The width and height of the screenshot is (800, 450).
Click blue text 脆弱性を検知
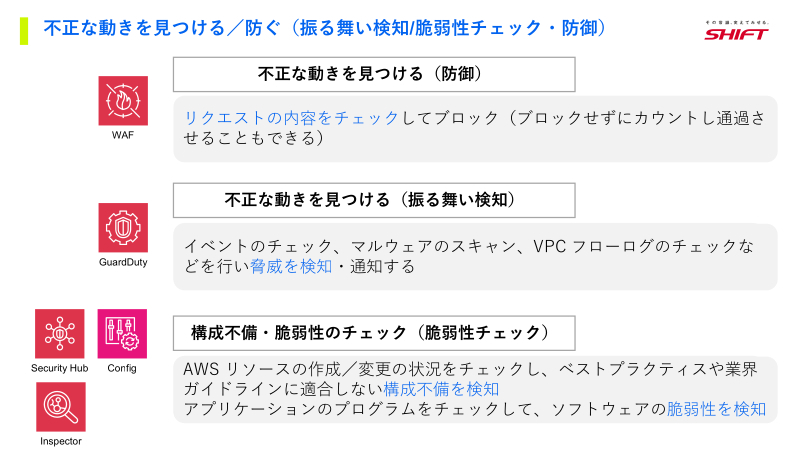[716, 409]
